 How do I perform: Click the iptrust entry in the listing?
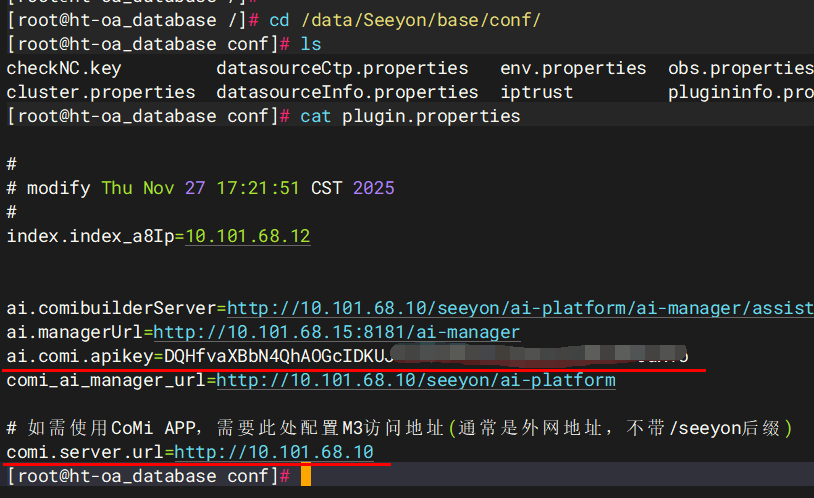[536, 92]
